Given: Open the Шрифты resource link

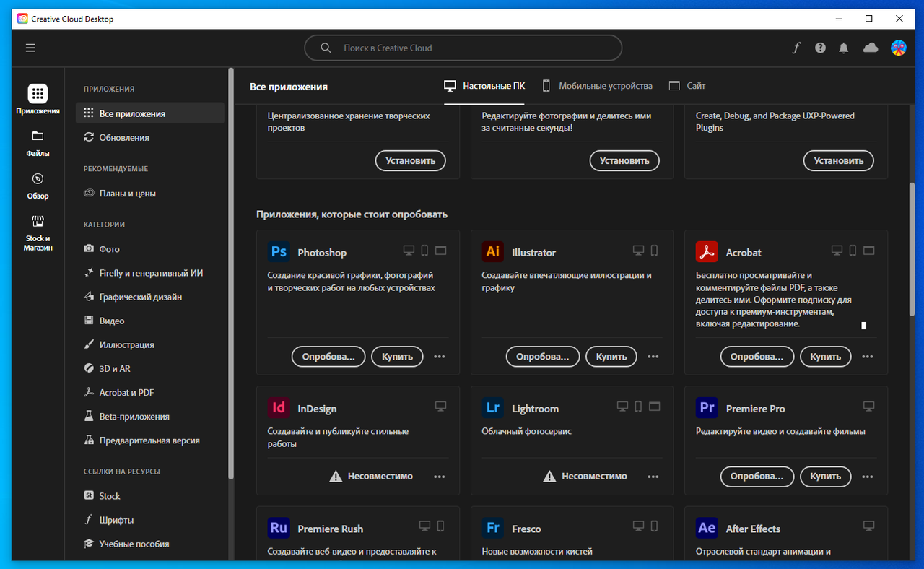Looking at the screenshot, I should pos(150,520).
